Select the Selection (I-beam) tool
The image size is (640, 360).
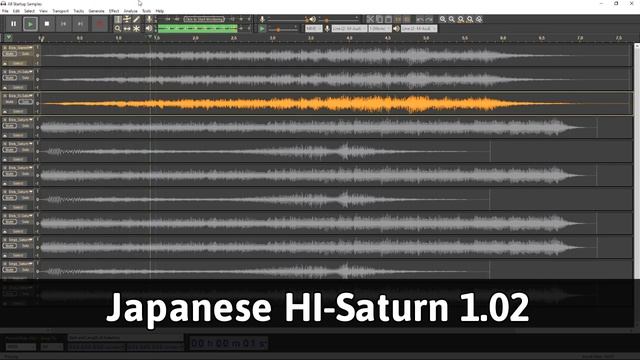(x=118, y=19)
